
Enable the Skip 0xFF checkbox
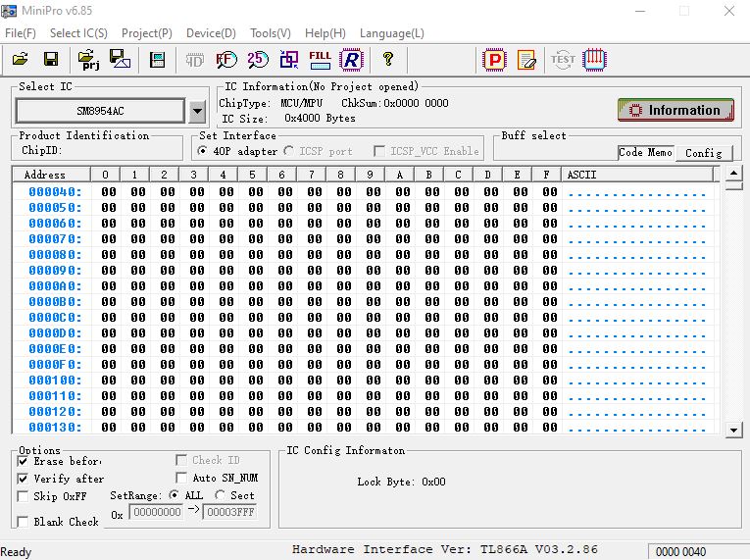tap(23, 496)
